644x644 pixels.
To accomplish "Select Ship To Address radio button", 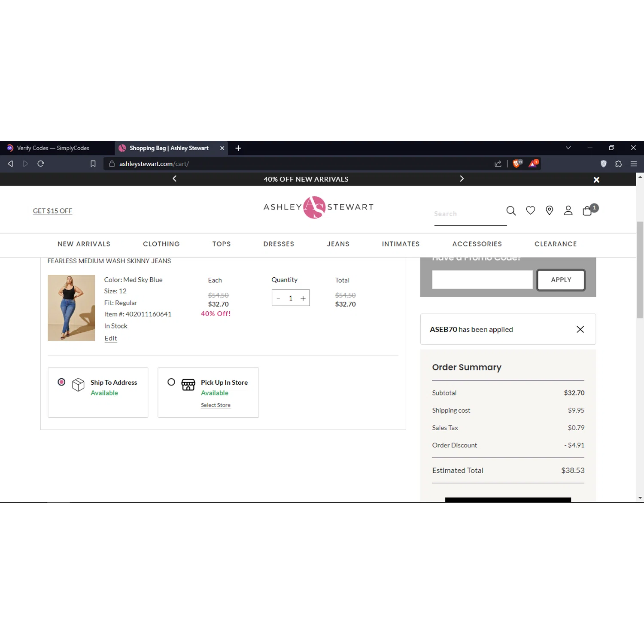I will click(61, 382).
